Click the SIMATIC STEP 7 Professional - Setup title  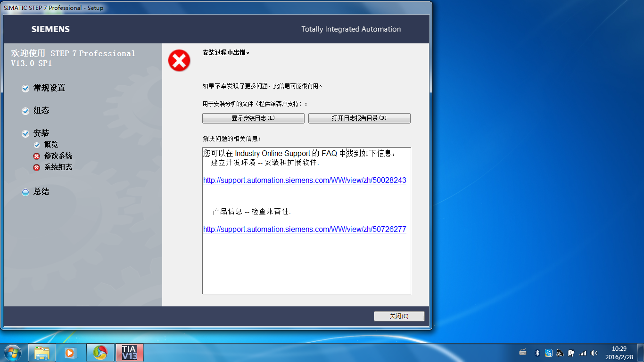[x=53, y=8]
